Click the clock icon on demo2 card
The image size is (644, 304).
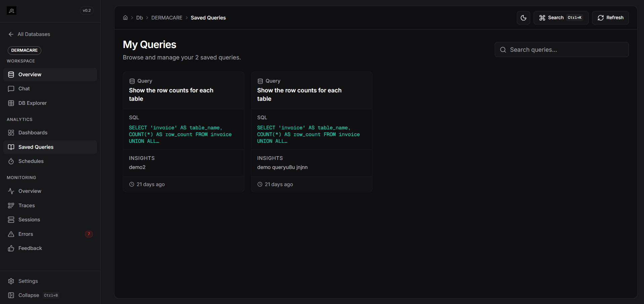click(x=132, y=184)
